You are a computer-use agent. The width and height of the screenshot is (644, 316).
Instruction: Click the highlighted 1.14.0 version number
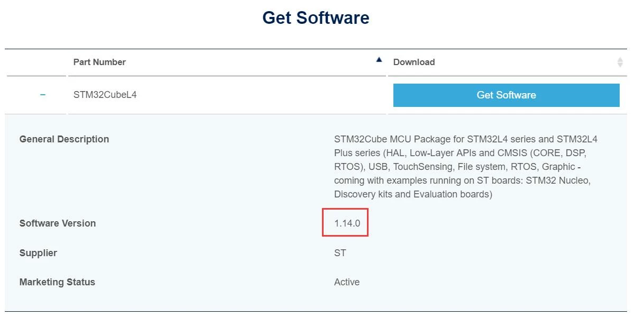(x=347, y=223)
